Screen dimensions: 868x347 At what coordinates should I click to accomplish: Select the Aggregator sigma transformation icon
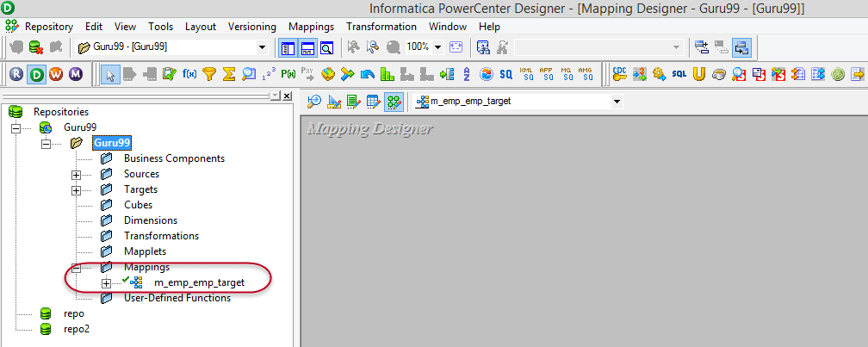click(x=229, y=74)
